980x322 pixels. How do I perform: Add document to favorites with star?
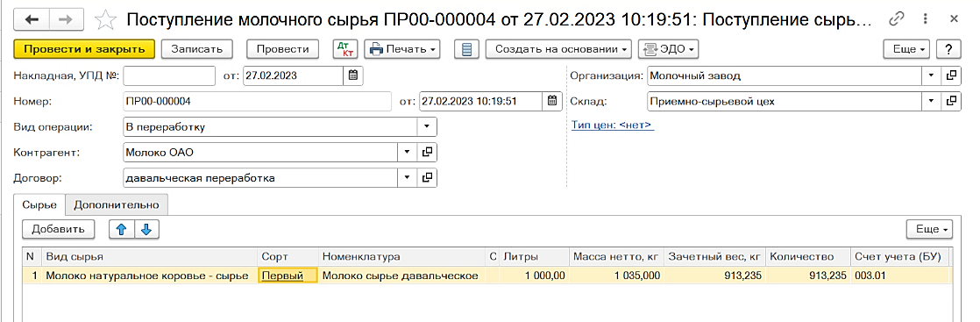coord(105,20)
